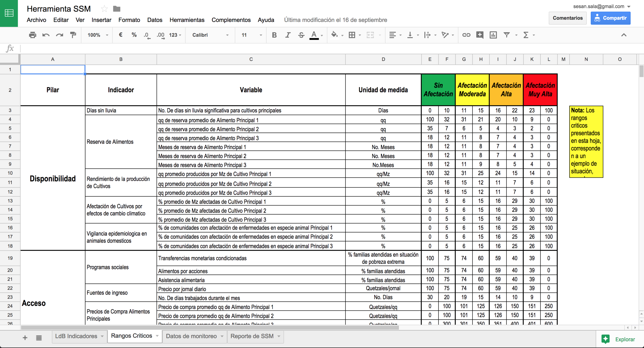
Task: View revision history via Última modificación link
Action: click(x=335, y=20)
